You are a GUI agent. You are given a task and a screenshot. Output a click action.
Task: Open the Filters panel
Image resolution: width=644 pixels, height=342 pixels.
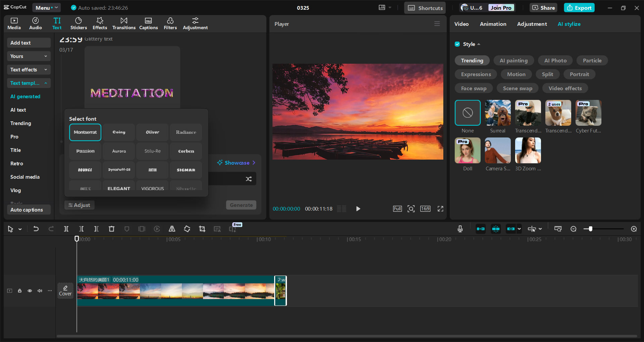click(170, 23)
